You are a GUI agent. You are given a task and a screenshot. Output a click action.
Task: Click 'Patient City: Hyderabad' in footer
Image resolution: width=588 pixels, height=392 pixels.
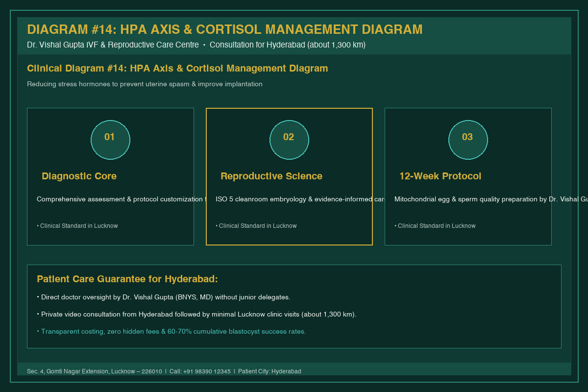coord(269,371)
